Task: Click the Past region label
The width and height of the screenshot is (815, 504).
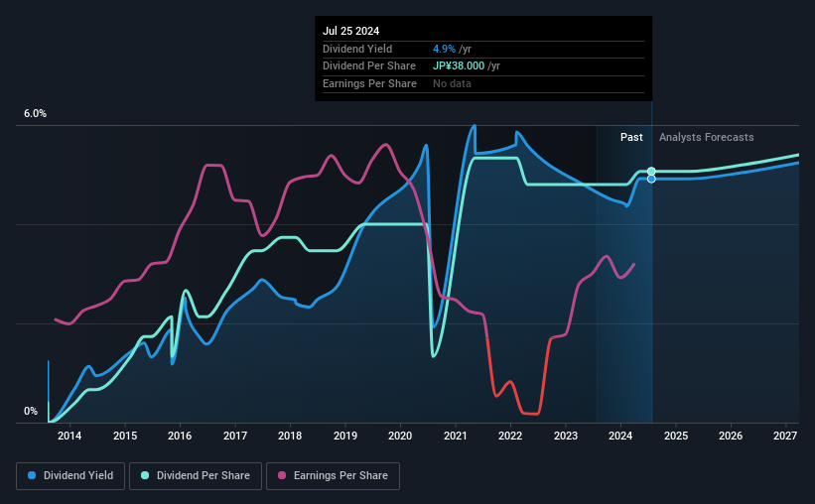Action: pyautogui.click(x=631, y=137)
